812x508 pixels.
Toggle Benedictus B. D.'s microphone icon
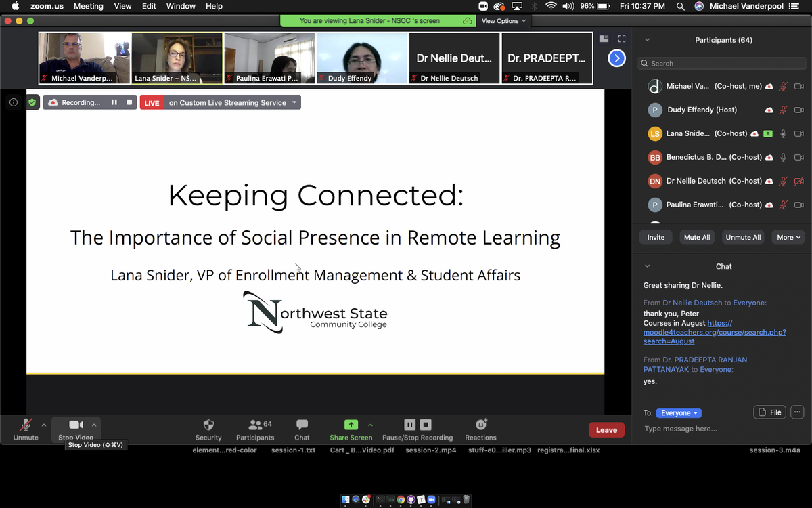[x=784, y=157]
